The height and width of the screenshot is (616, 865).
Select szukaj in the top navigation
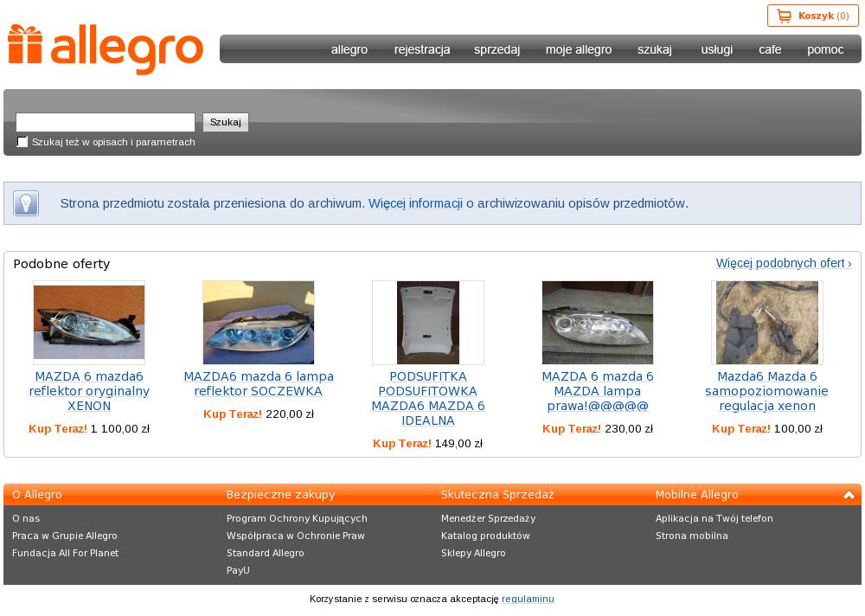pyautogui.click(x=654, y=49)
